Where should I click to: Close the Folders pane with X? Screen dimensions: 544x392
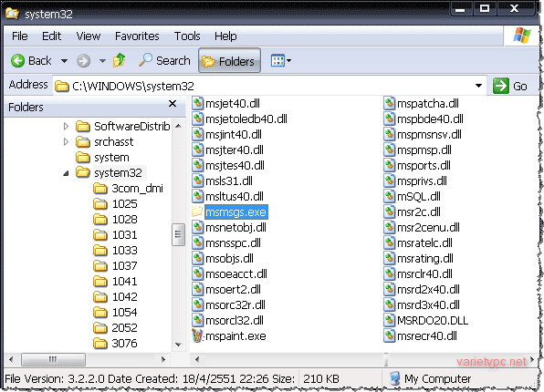(x=173, y=104)
